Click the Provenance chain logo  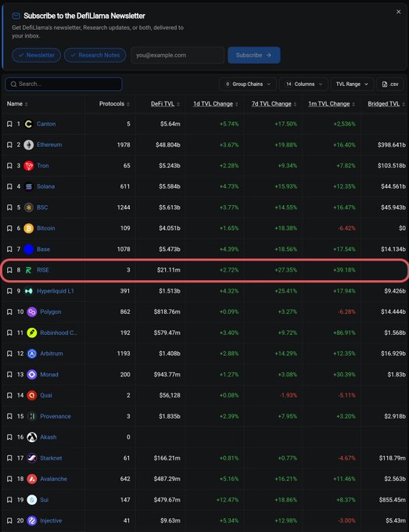(32, 416)
